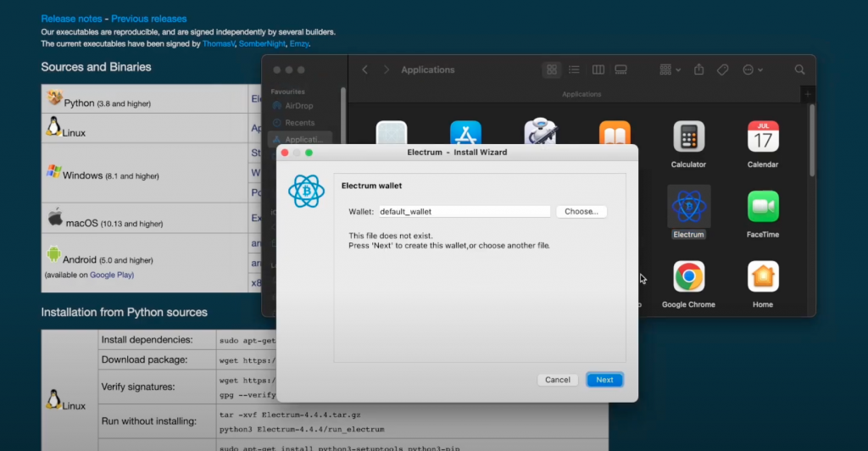
Task: Select Automator robot icon in Finder
Action: coord(540,131)
